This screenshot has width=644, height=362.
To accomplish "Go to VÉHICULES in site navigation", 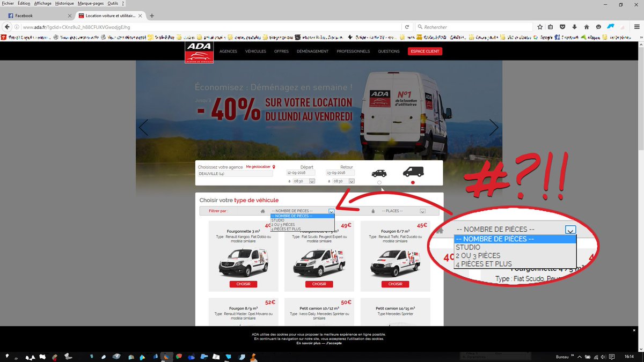I will click(255, 51).
